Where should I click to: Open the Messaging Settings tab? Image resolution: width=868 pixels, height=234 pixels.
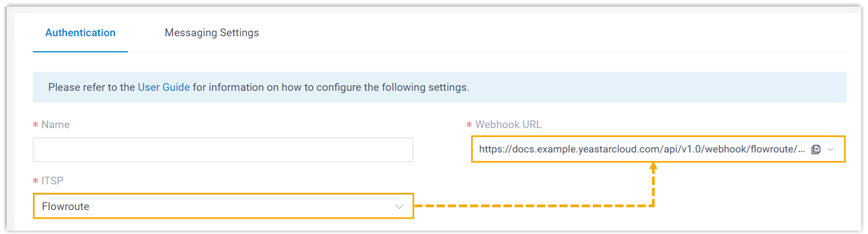[x=212, y=33]
